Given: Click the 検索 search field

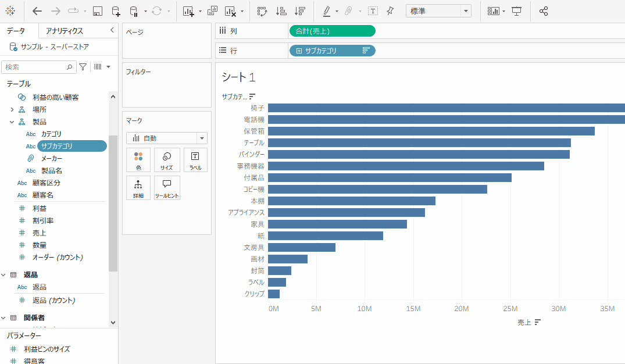Looking at the screenshot, I should click(x=35, y=67).
